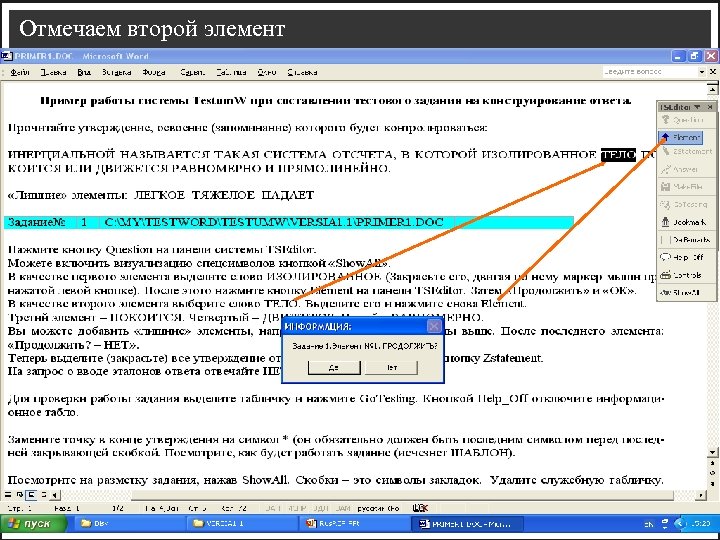Open the Файл menu
The image size is (720, 540).
pos(20,72)
